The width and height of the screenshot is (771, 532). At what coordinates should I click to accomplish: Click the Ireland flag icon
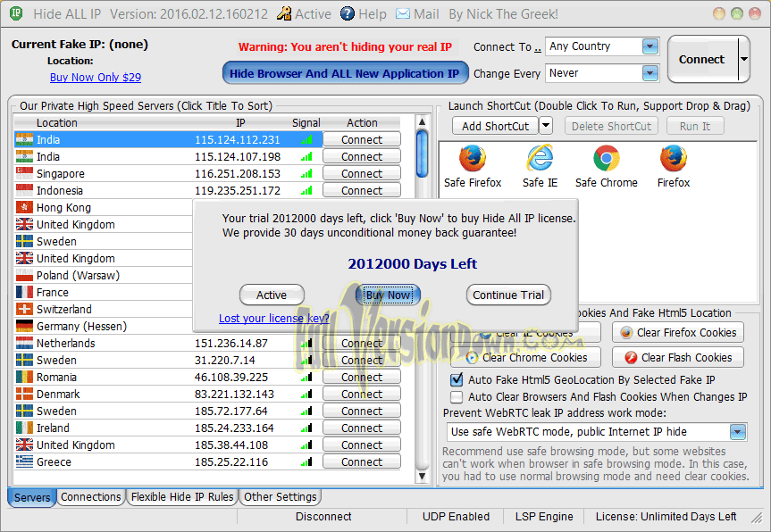(x=24, y=428)
